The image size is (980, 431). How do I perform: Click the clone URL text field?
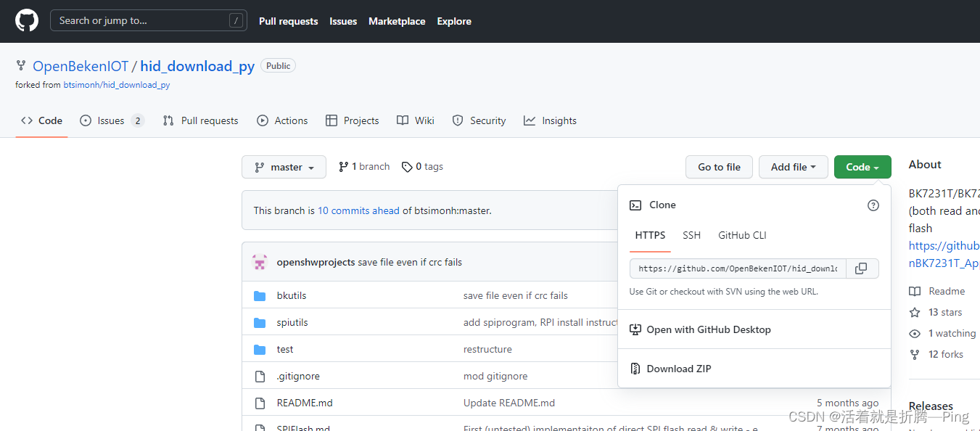pyautogui.click(x=736, y=268)
